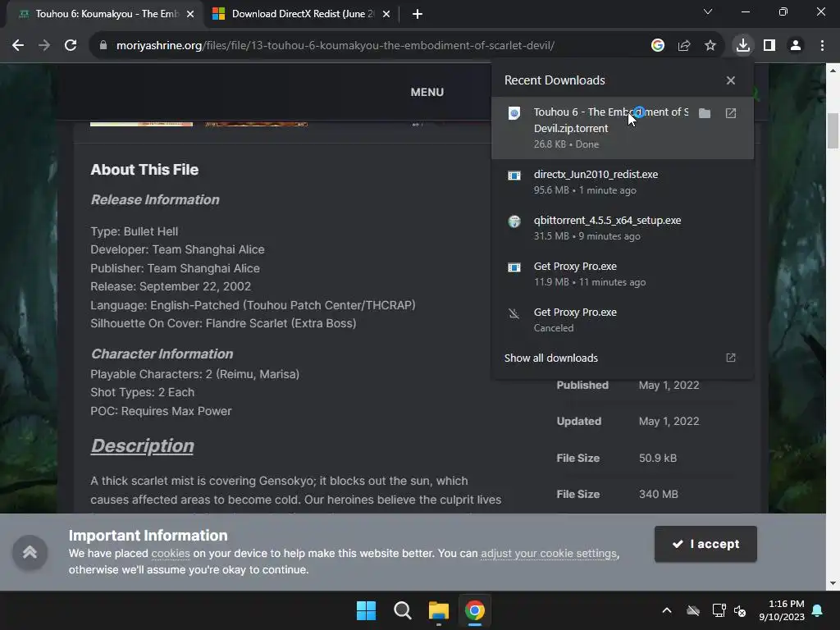This screenshot has height=630, width=840.
Task: Show hidden system tray icons
Action: pyautogui.click(x=667, y=610)
